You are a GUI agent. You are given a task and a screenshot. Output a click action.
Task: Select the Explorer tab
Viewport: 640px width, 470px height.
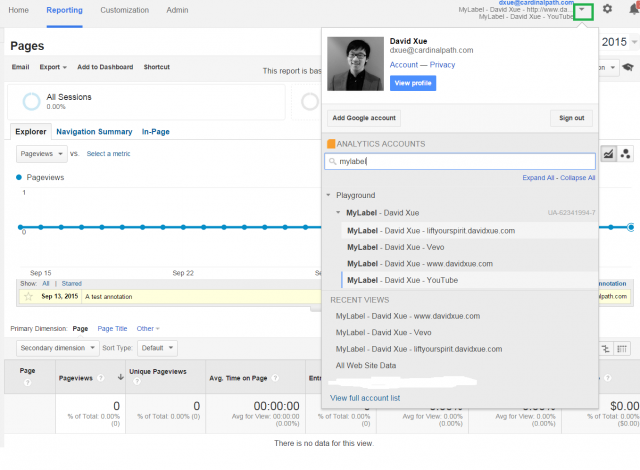(31, 132)
